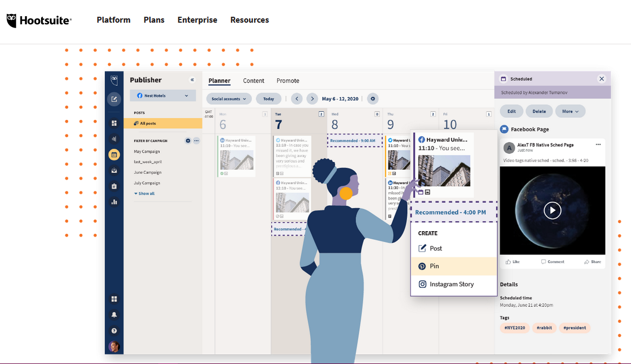Select the Tue 7 day header
Viewport: 631px width, 364px height.
click(x=299, y=120)
